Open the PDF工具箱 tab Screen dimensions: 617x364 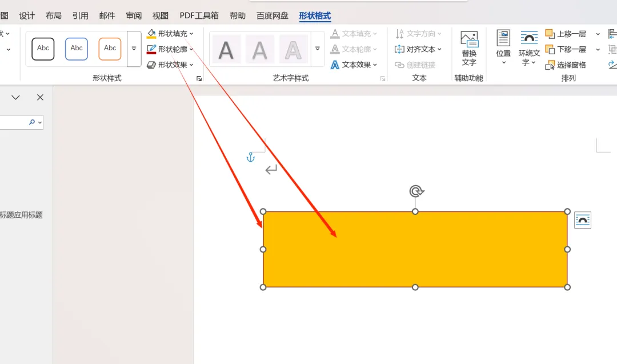pyautogui.click(x=199, y=16)
